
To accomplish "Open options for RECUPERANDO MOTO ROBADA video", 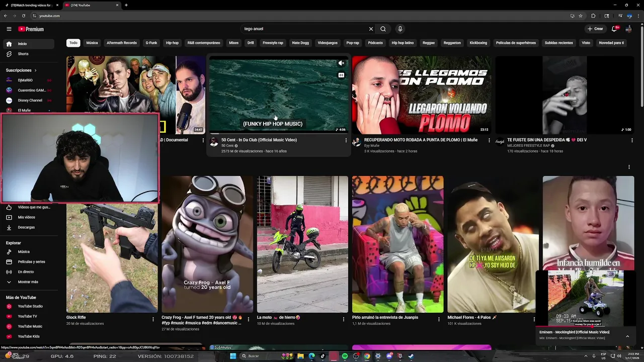I will click(x=489, y=140).
